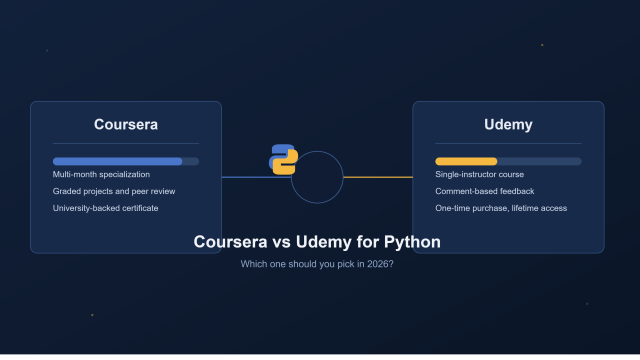Select "Single-instructor course" text

(480, 174)
